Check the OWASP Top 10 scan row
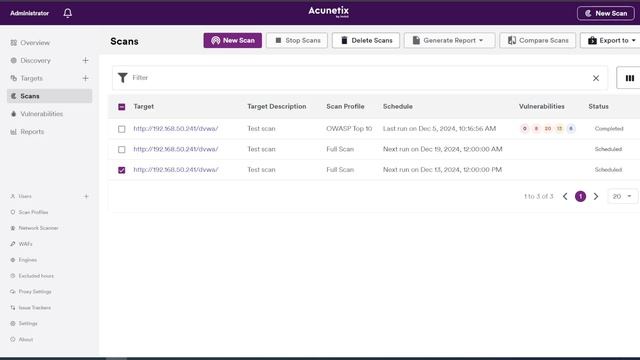 click(x=122, y=129)
